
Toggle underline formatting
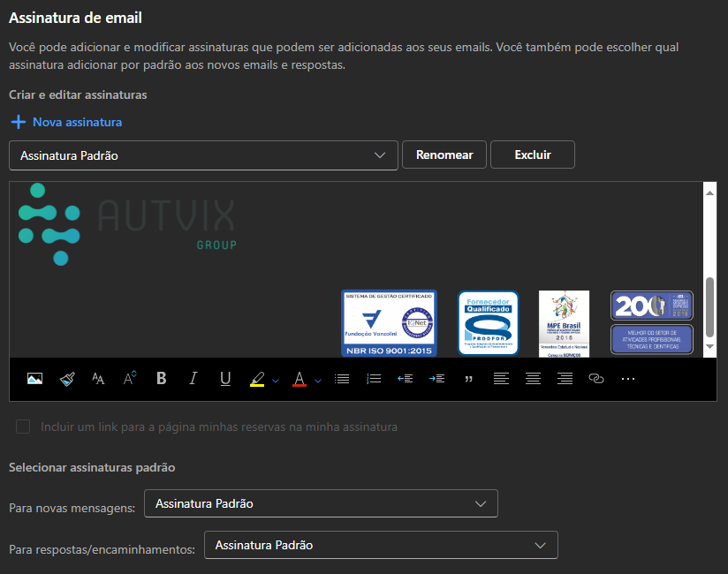click(x=225, y=379)
